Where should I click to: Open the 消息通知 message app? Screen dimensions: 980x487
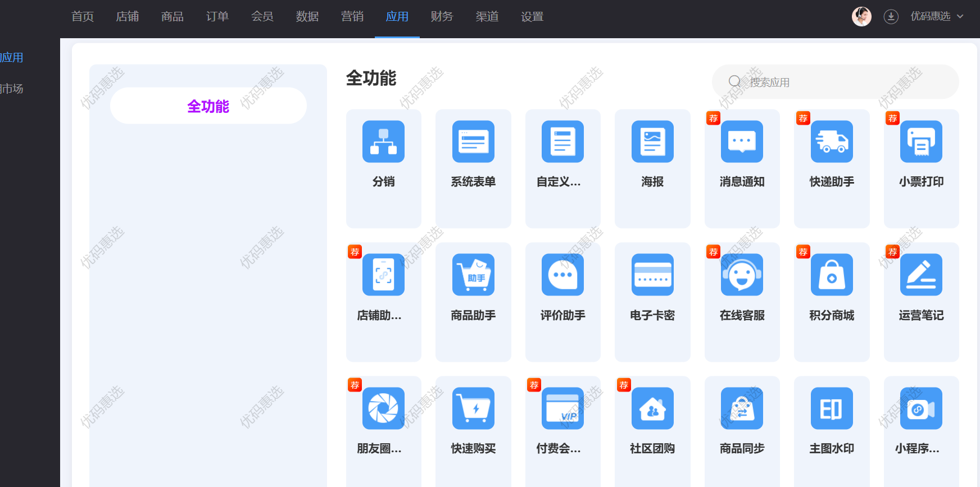pos(742,142)
